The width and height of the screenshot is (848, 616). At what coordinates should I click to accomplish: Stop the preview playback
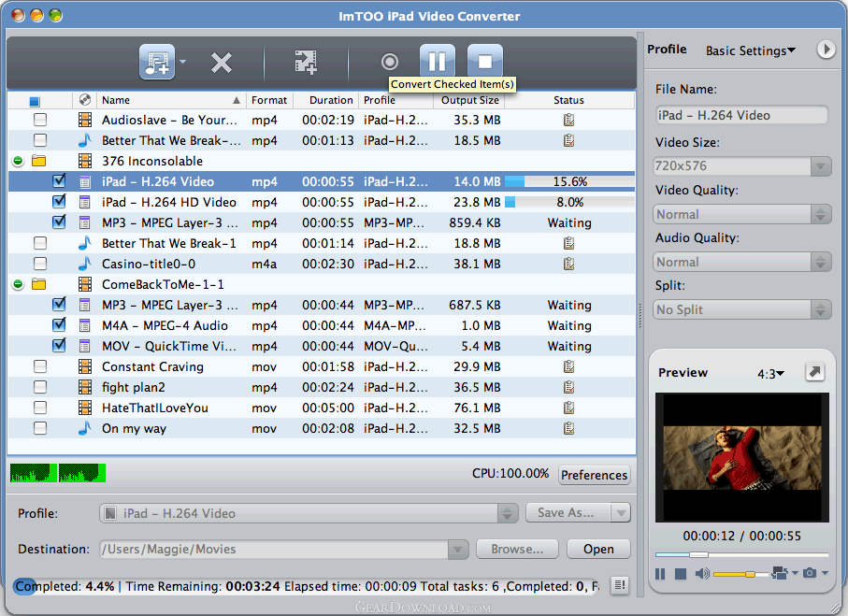[681, 573]
